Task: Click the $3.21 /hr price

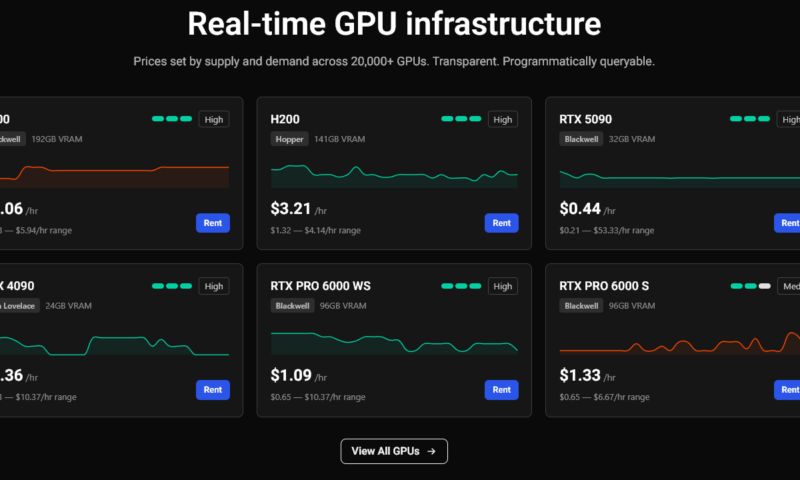Action: 298,209
